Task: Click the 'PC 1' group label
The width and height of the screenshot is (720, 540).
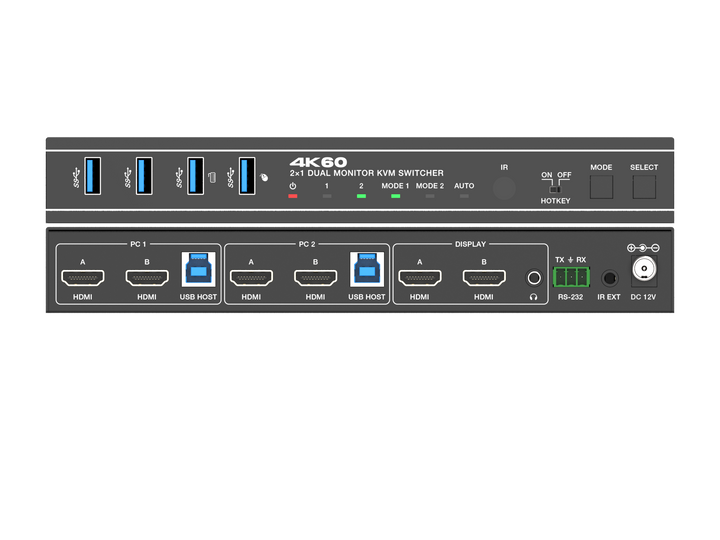Action: point(138,244)
